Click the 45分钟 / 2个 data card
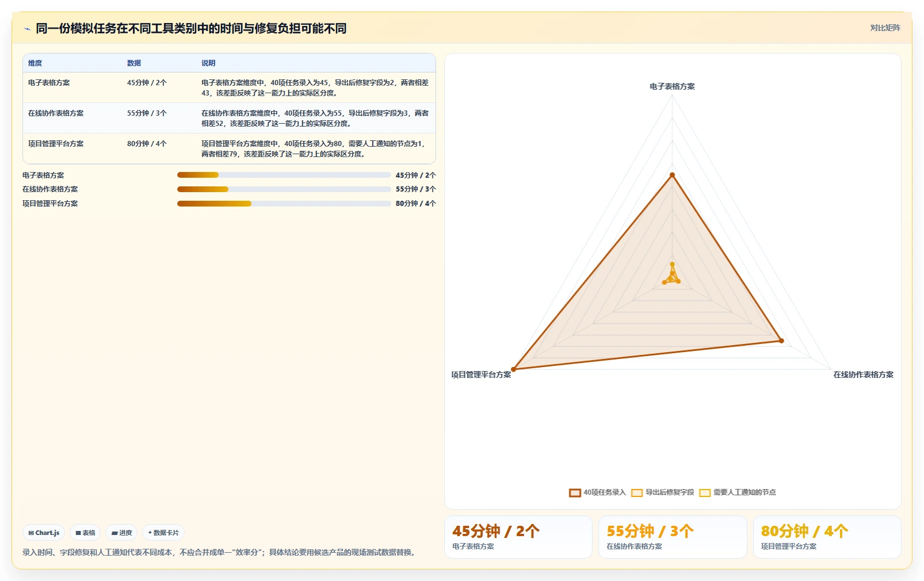The height and width of the screenshot is (581, 924). 518,537
